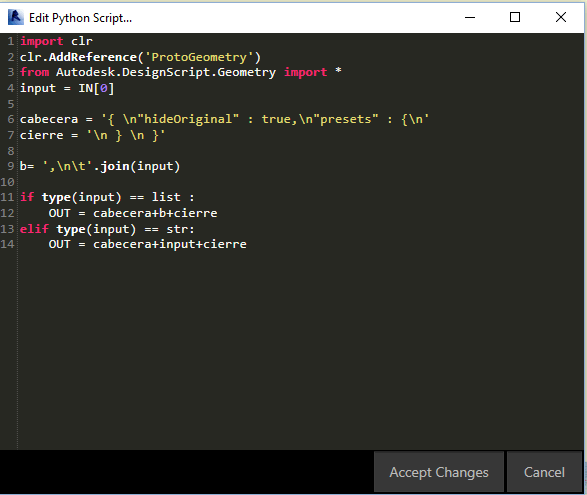587x495 pixels.
Task: Click the 'hideOriginal' string text
Action: click(x=188, y=119)
